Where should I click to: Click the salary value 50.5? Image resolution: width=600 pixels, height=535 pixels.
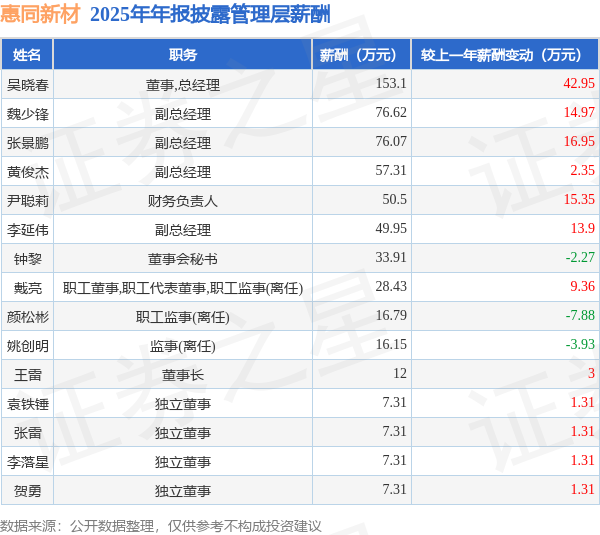click(x=394, y=199)
